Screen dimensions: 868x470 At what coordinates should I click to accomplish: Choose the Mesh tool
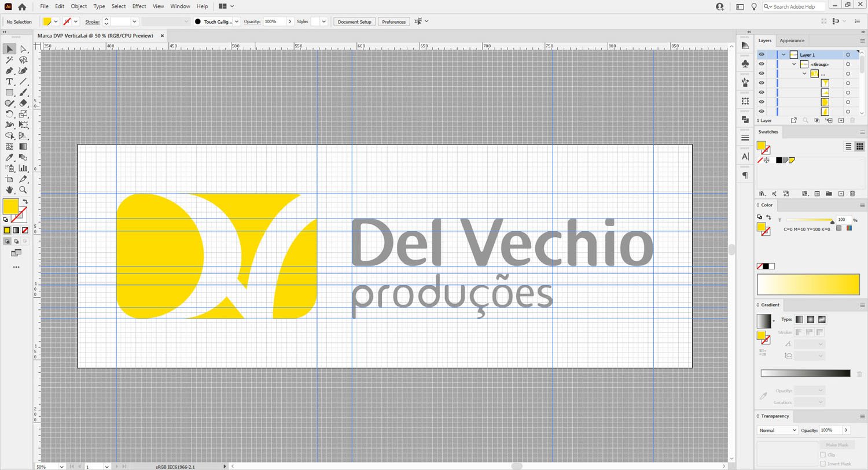(9, 146)
